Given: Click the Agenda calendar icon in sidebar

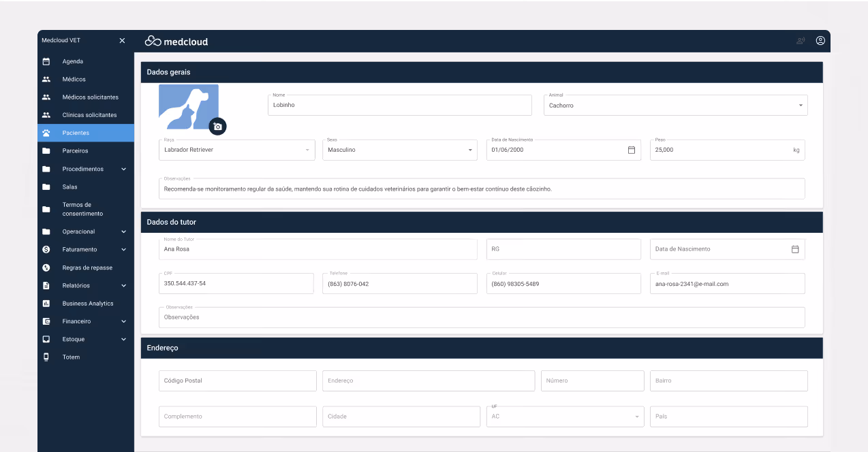Looking at the screenshot, I should (x=46, y=61).
